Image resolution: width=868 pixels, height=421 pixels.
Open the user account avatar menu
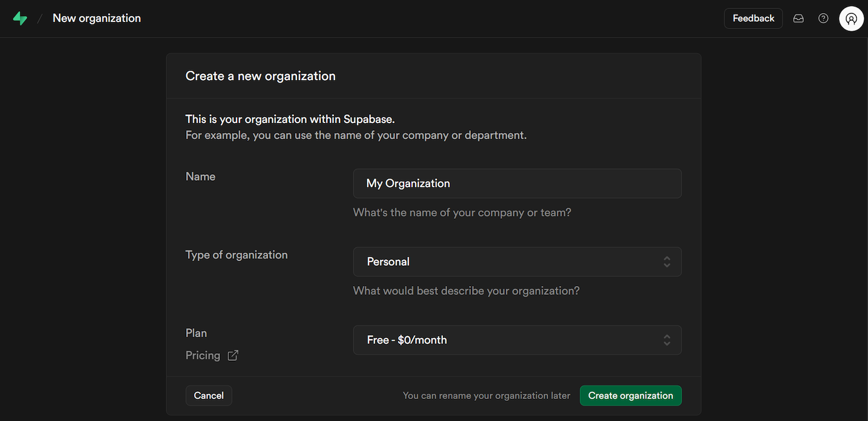(851, 18)
